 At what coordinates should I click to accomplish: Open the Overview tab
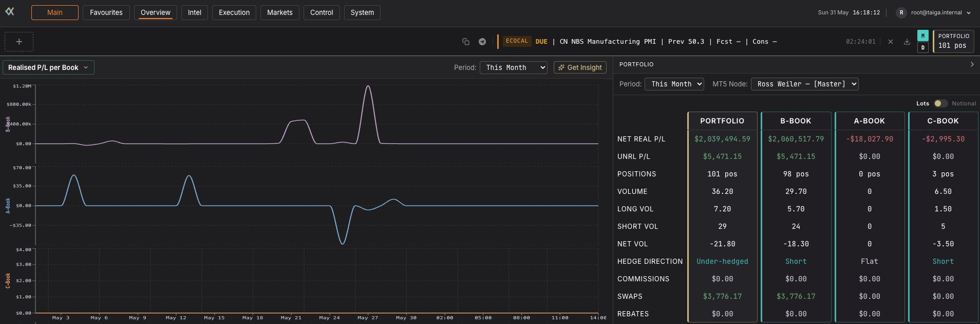click(x=156, y=12)
